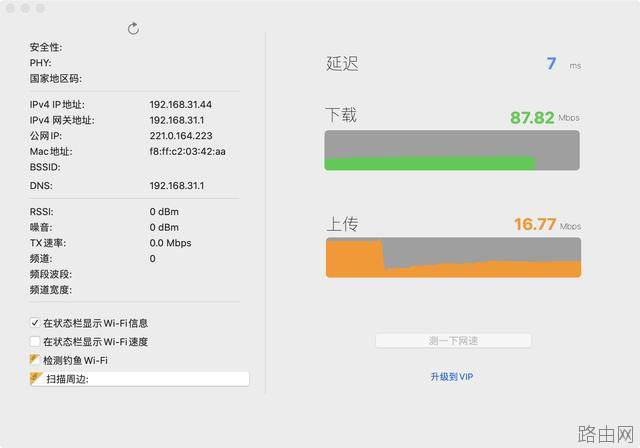This screenshot has height=448, width=640.
Task: Click the 16.77 upload speed value
Action: click(x=535, y=224)
